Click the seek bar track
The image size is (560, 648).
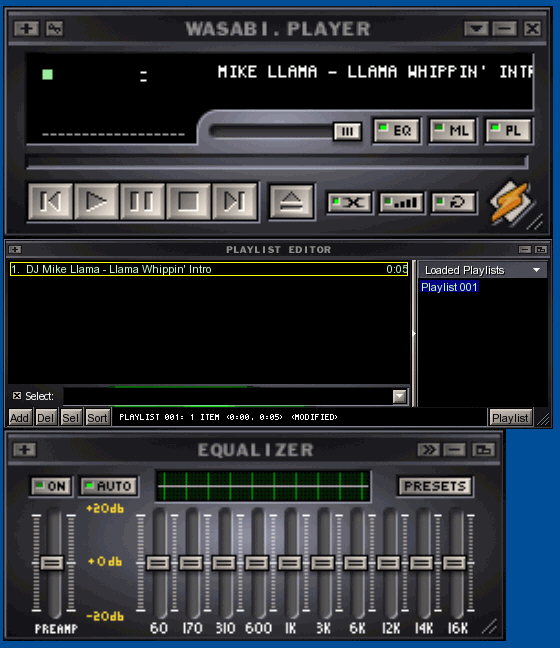pos(277,162)
